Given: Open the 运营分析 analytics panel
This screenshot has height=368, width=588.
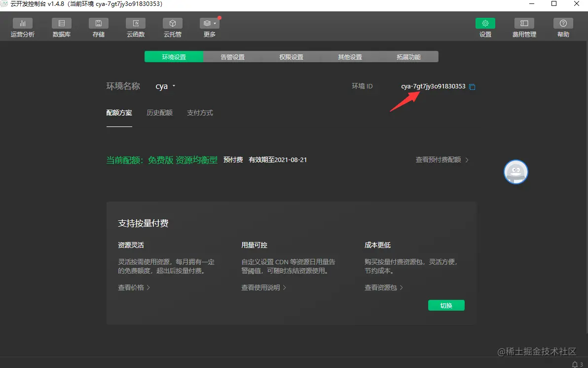Looking at the screenshot, I should point(23,27).
